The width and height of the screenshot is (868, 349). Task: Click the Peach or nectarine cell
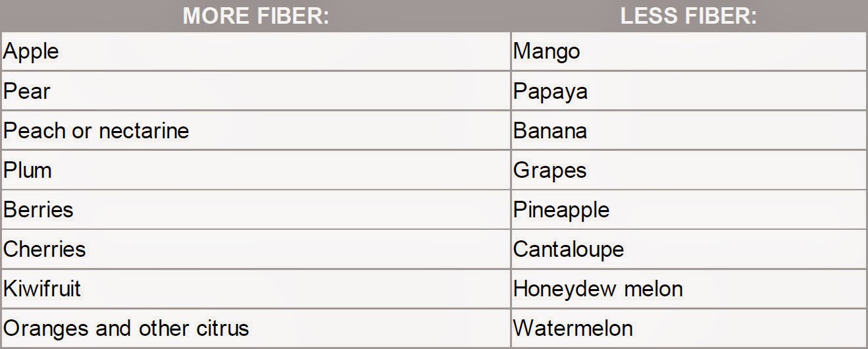[x=255, y=130]
